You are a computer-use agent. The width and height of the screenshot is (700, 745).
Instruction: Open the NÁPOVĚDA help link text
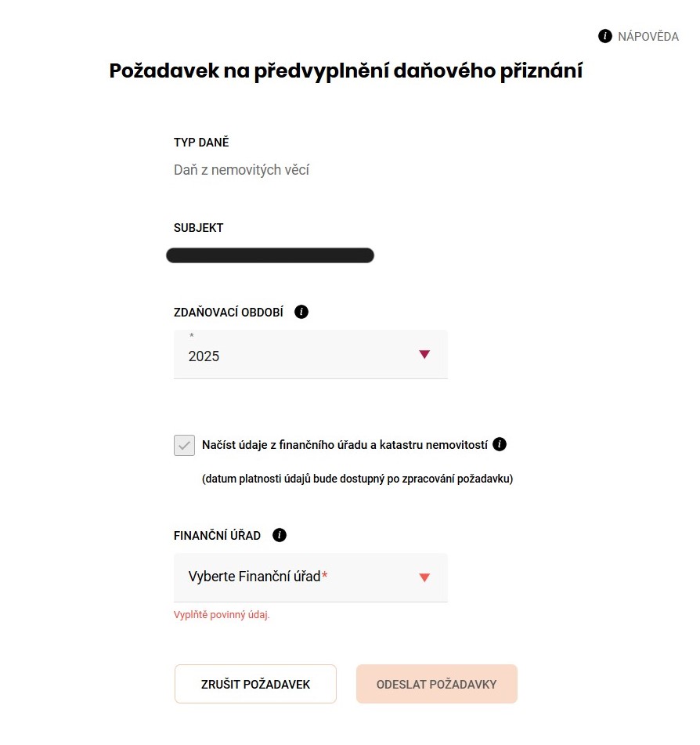pyautogui.click(x=648, y=37)
